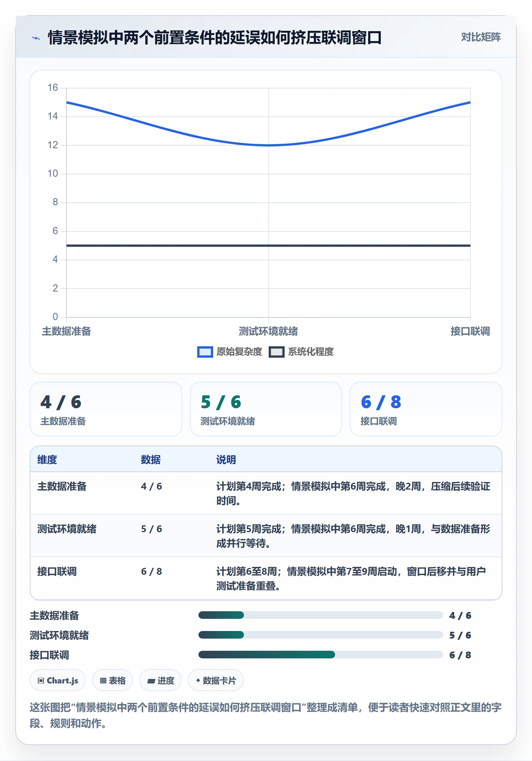Click the 6 / 8 table cell
Image resolution: width=532 pixels, height=761 pixels.
(152, 571)
